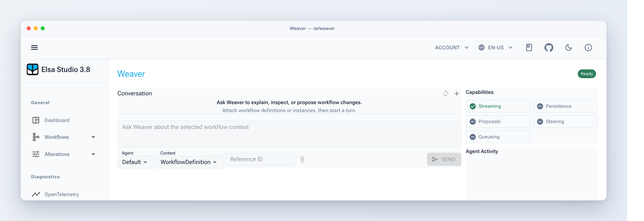Viewport: 644px width, 221px height.
Task: Focus the Ask Weaver message box
Action: (289, 134)
